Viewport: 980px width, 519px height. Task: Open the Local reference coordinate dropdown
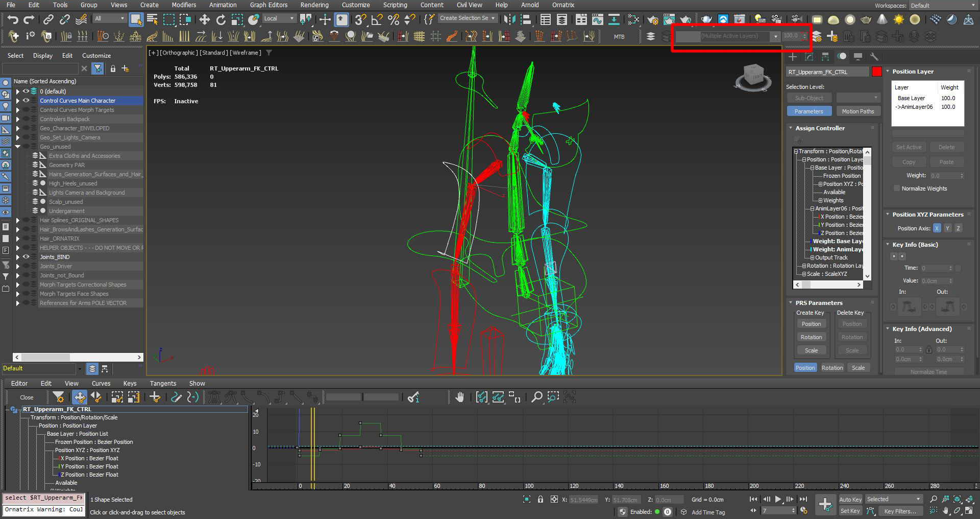tap(279, 18)
